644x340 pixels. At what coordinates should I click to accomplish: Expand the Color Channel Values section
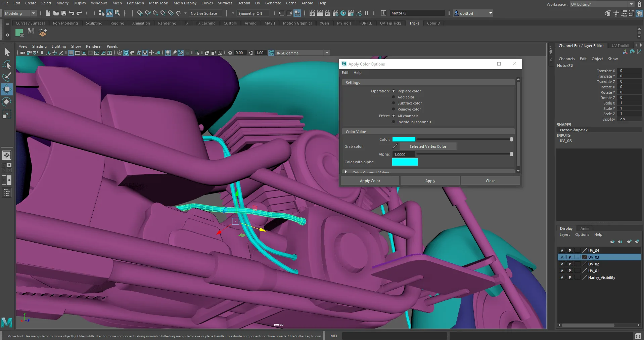click(346, 172)
